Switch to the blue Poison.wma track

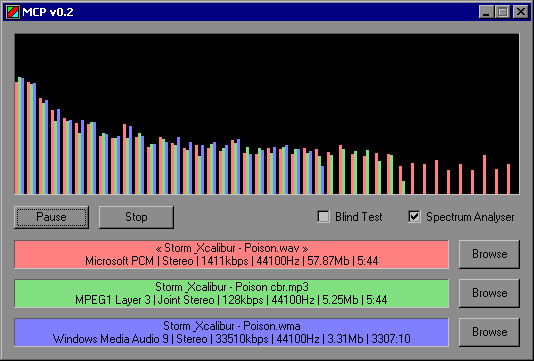[232, 332]
